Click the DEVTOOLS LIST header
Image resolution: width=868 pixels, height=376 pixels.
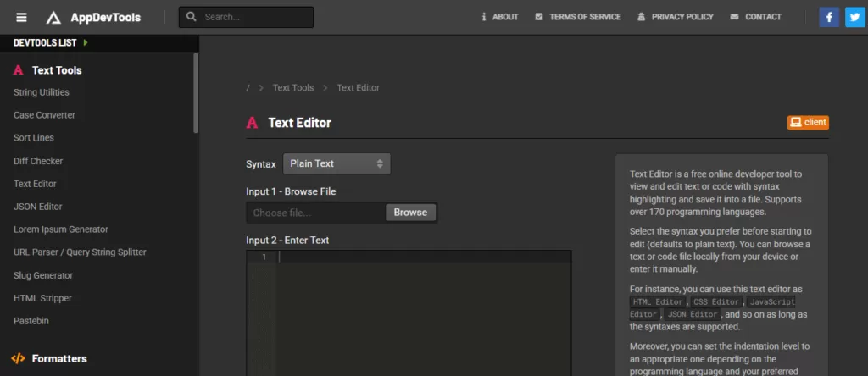45,42
